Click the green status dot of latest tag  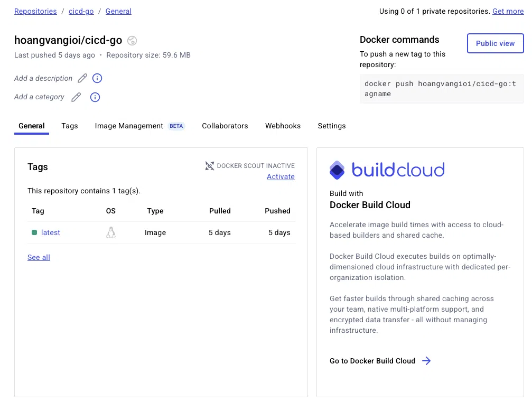(34, 232)
